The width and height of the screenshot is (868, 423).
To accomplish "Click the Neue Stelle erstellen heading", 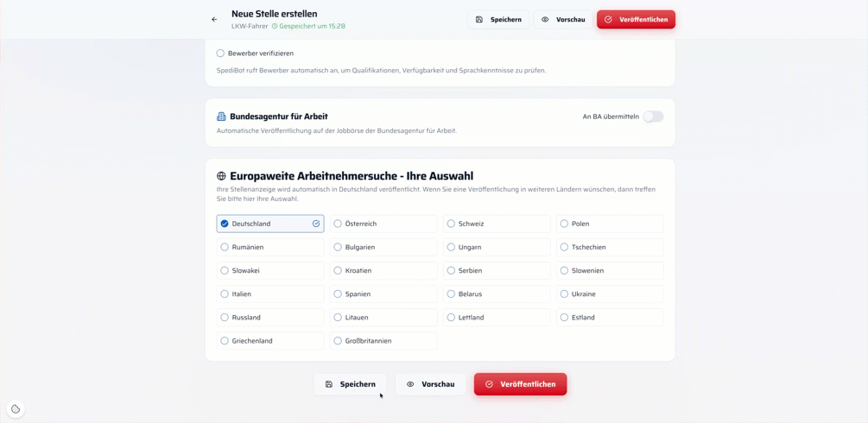I will point(275,14).
